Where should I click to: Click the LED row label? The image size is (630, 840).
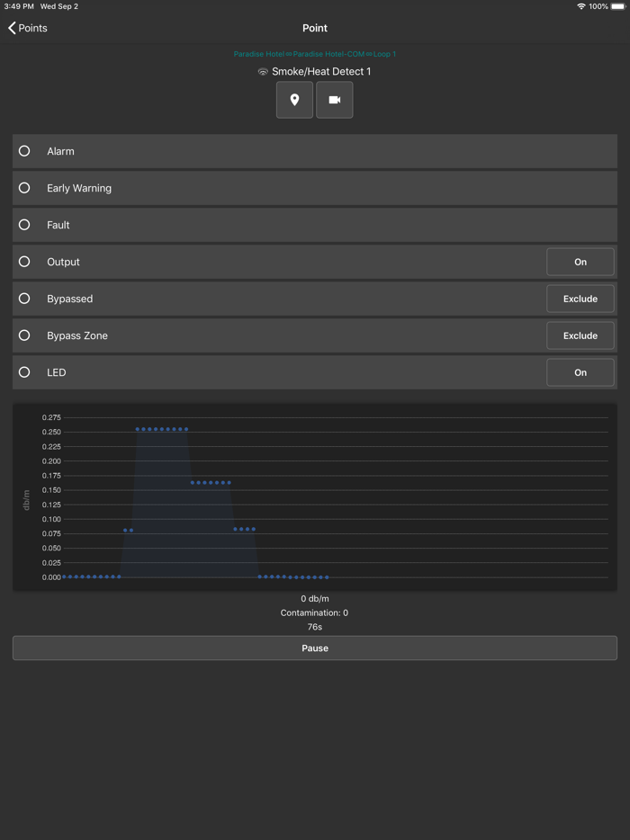(x=57, y=372)
